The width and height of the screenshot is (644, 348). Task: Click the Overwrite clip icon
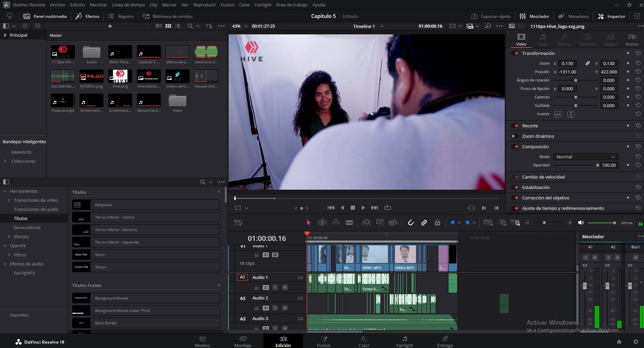[380, 223]
